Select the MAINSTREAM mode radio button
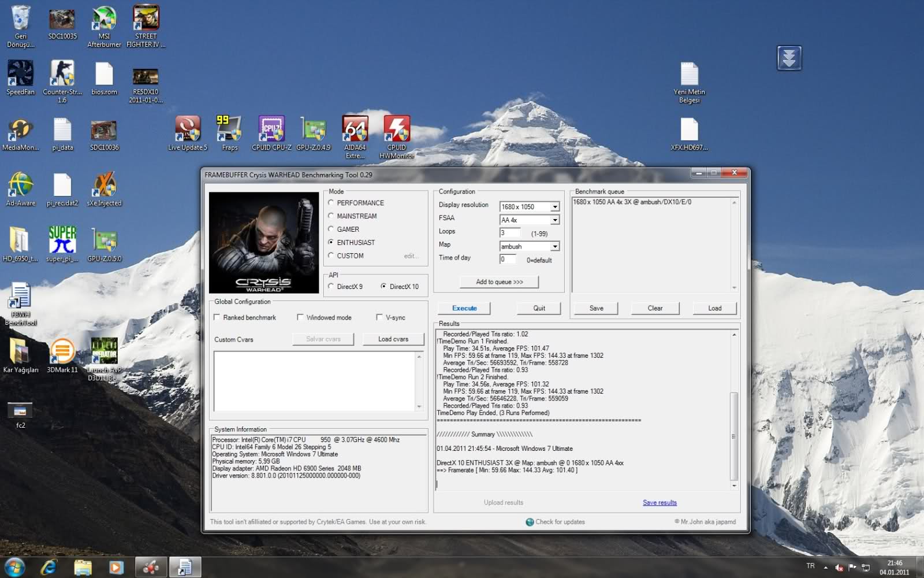924x578 pixels. tap(331, 216)
